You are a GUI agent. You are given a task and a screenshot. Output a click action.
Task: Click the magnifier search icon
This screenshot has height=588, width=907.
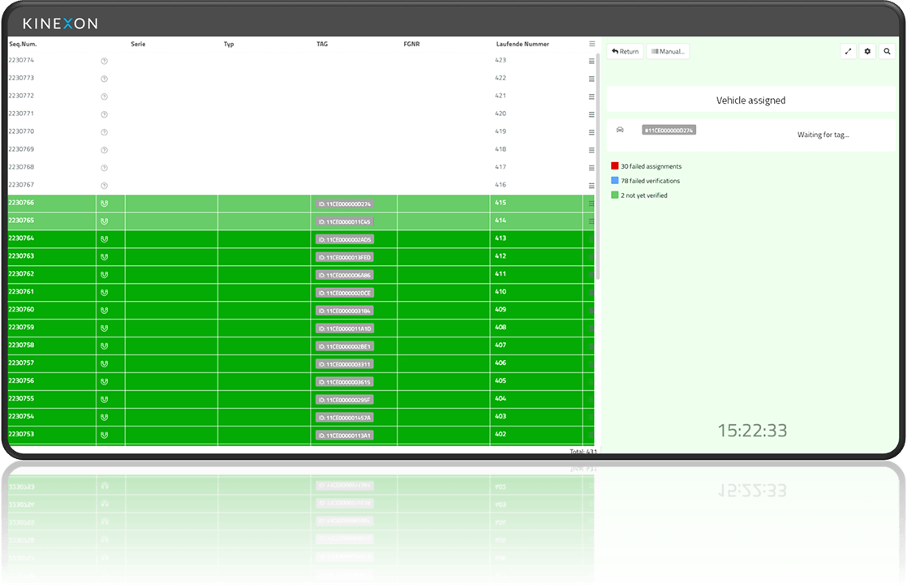click(887, 51)
